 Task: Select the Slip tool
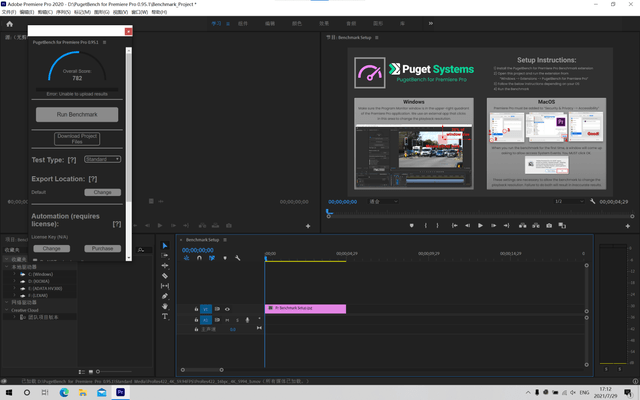coord(165,286)
